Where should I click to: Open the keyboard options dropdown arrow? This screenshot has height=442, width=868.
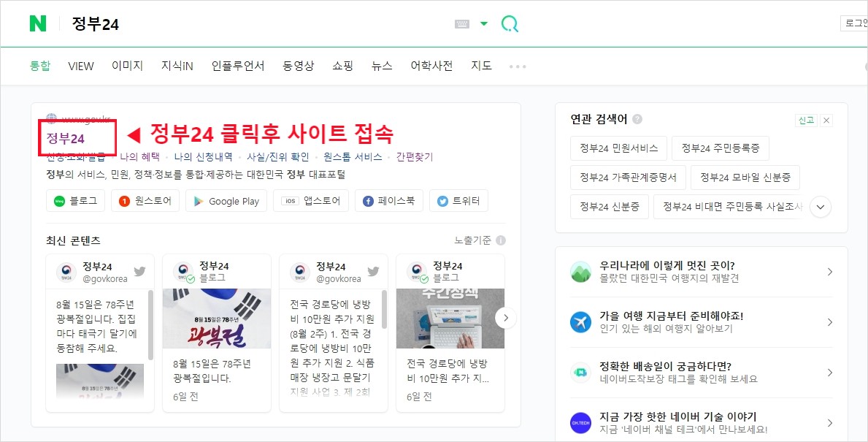(x=484, y=23)
